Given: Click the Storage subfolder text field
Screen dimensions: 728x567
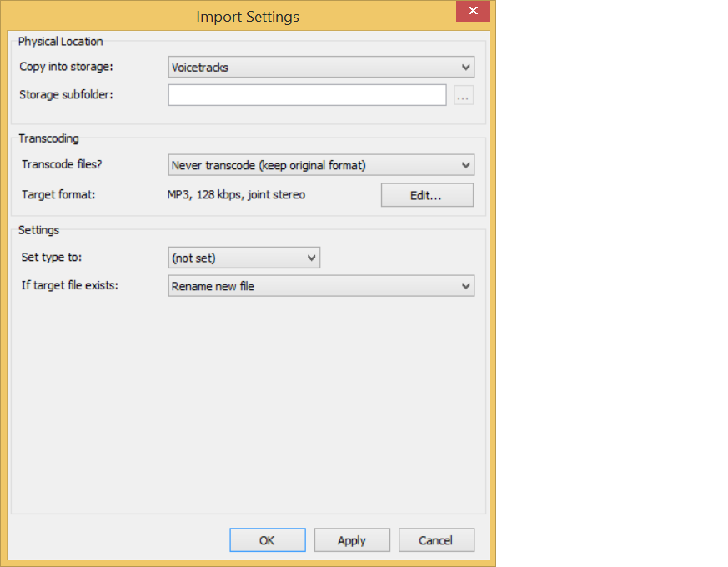Looking at the screenshot, I should tap(307, 95).
